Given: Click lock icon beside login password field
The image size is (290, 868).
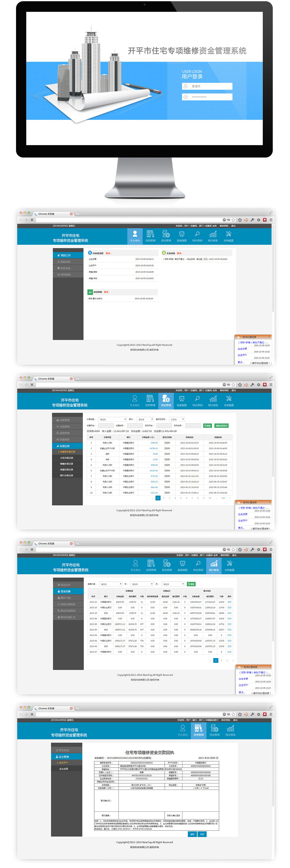Looking at the screenshot, I should tap(185, 97).
